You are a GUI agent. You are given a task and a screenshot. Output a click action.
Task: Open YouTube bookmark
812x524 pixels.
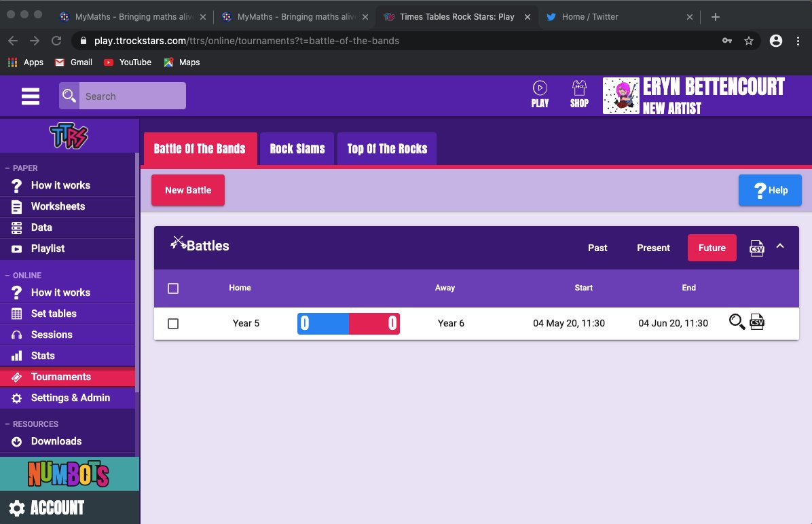pyautogui.click(x=128, y=62)
